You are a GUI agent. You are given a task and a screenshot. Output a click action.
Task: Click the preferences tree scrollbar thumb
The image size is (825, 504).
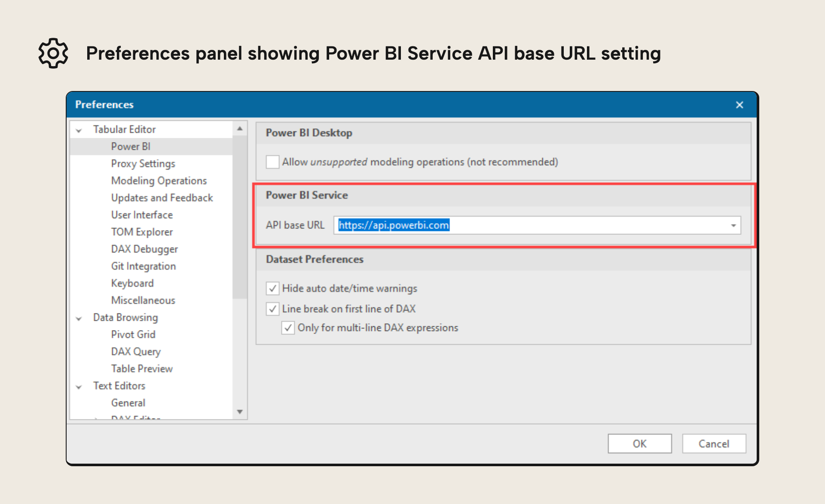(x=240, y=217)
